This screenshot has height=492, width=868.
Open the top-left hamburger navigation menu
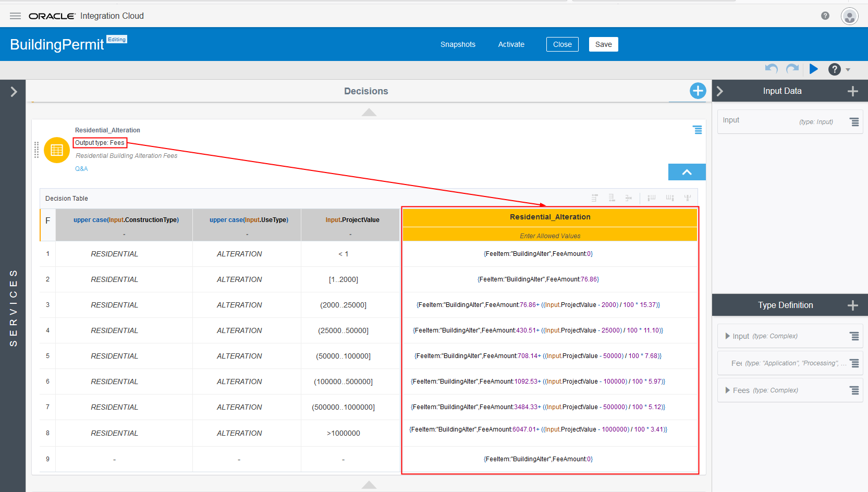click(x=15, y=16)
